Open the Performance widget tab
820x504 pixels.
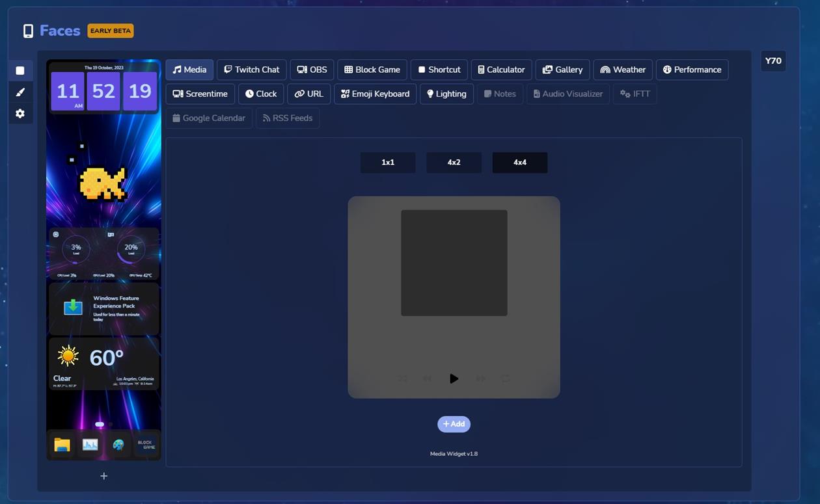[692, 70]
